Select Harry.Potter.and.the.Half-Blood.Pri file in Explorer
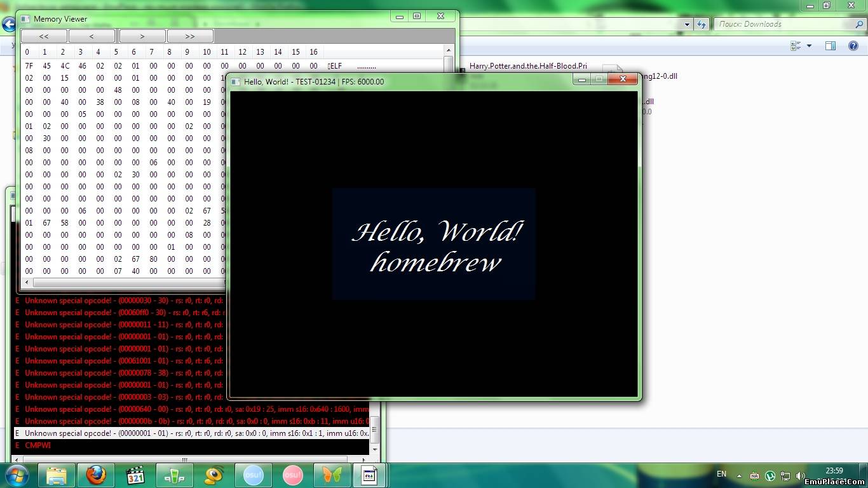 pos(528,66)
